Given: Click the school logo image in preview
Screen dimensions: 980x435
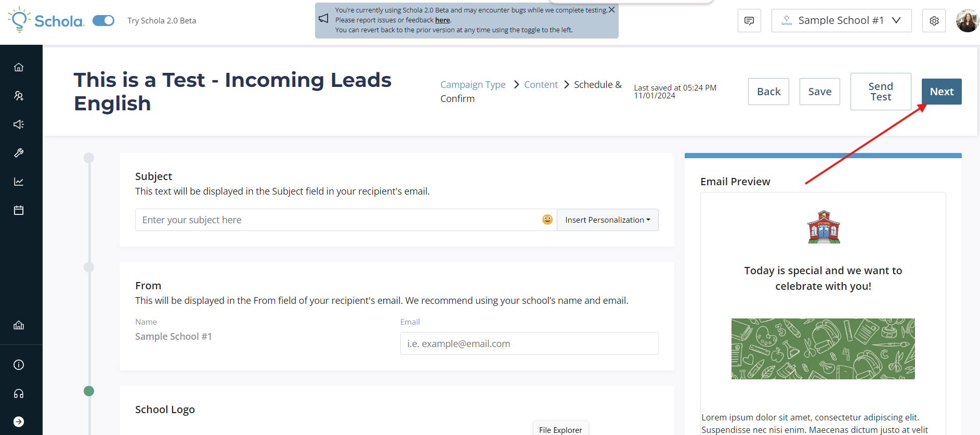Looking at the screenshot, I should [x=824, y=227].
